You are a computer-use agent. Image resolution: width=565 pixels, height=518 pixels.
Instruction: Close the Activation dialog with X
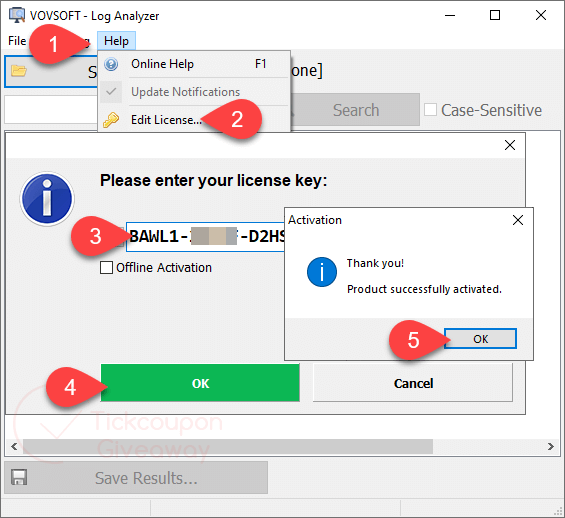click(x=518, y=220)
